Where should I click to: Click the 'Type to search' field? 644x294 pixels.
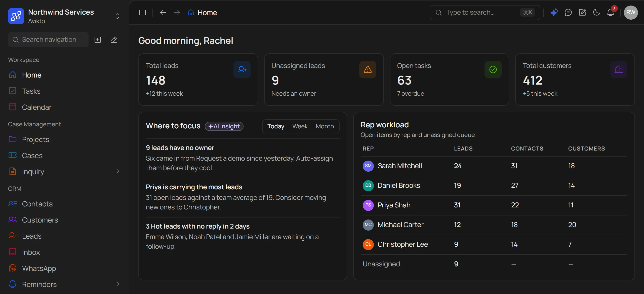pyautogui.click(x=485, y=13)
